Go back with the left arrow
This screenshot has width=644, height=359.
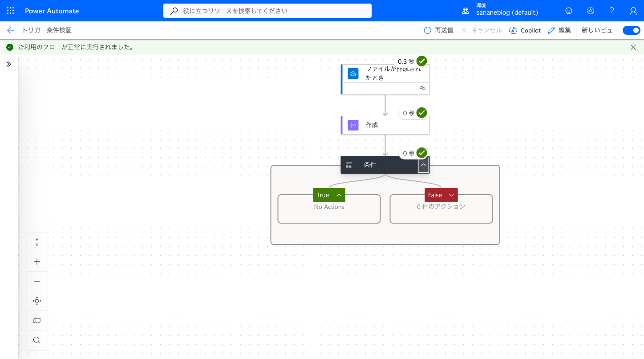pyautogui.click(x=11, y=30)
